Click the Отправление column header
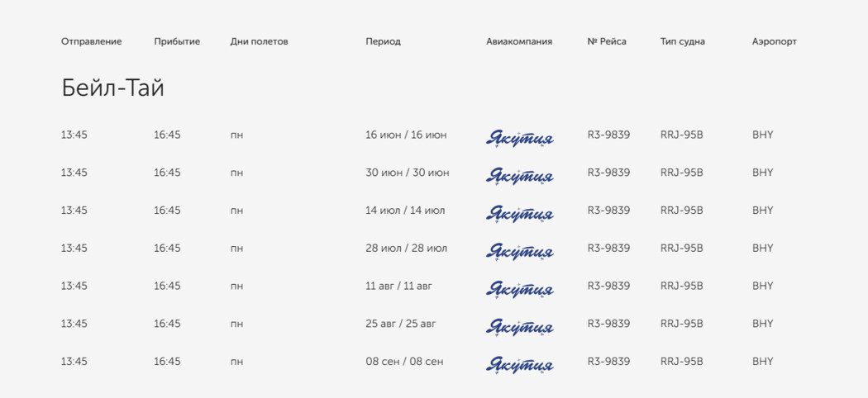 coord(91,42)
